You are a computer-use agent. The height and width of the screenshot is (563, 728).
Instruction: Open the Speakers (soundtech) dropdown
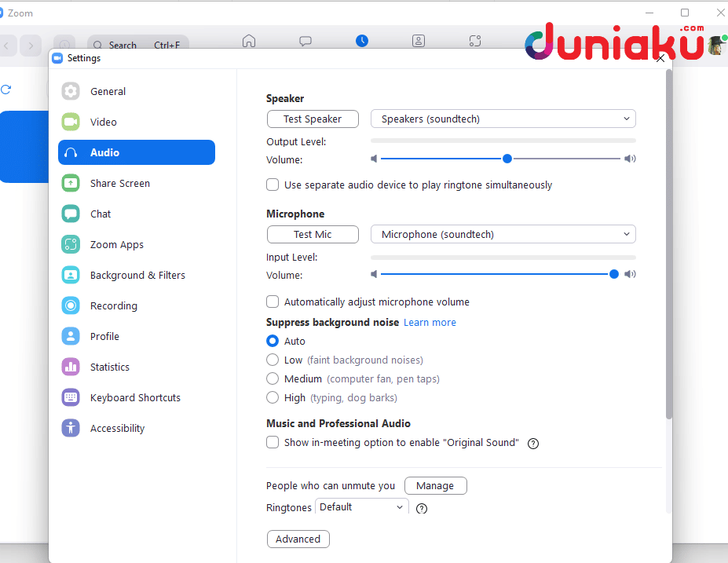tap(503, 119)
